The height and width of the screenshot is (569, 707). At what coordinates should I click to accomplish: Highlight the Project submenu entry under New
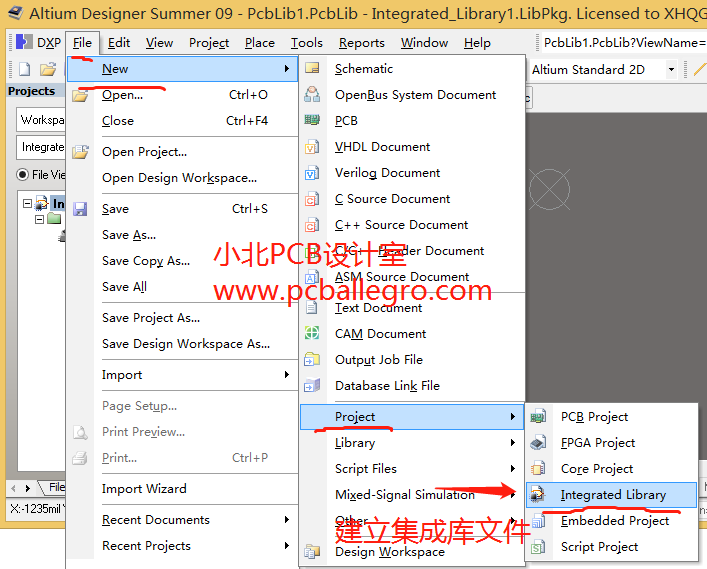pyautogui.click(x=412, y=417)
